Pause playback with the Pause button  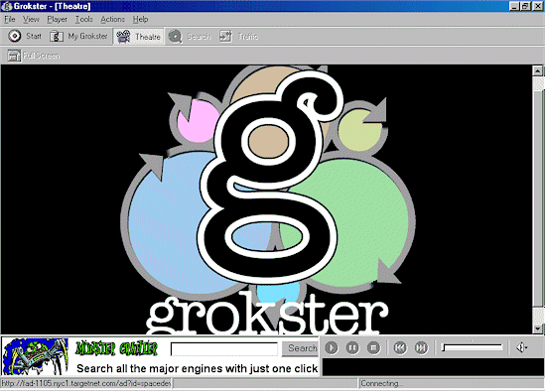(x=352, y=347)
